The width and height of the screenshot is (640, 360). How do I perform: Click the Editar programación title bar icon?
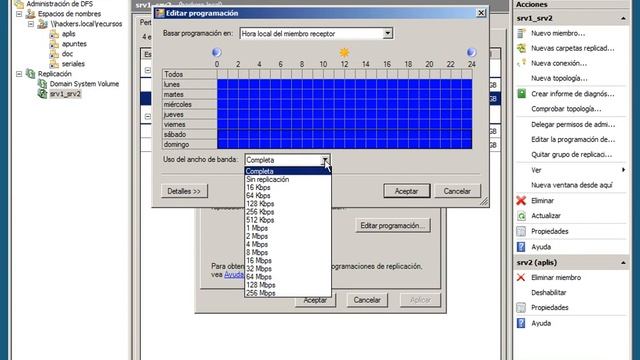tap(160, 13)
